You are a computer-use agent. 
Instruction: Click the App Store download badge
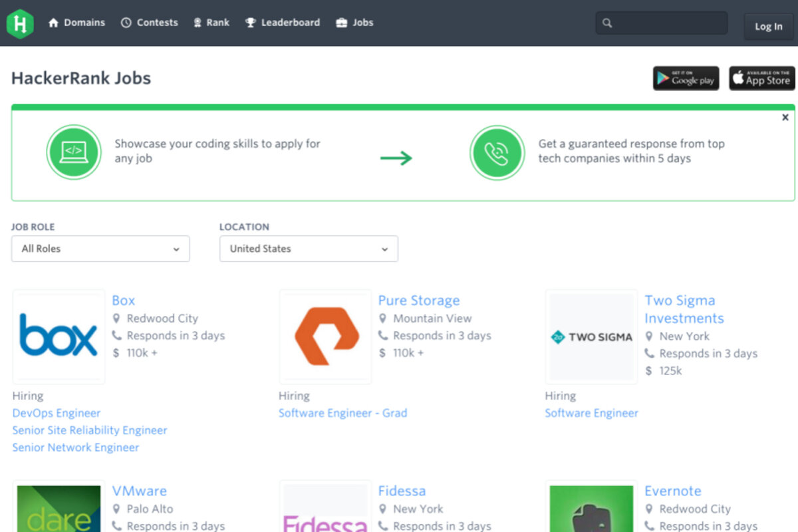(761, 78)
